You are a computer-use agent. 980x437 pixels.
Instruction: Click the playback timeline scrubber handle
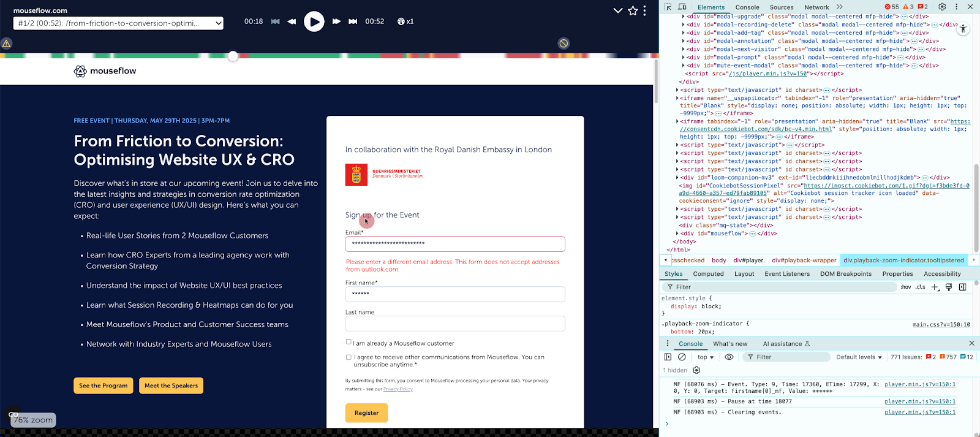click(233, 56)
